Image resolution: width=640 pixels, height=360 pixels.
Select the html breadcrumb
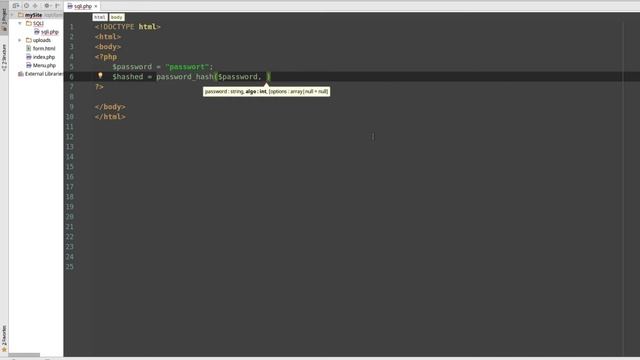(100, 17)
